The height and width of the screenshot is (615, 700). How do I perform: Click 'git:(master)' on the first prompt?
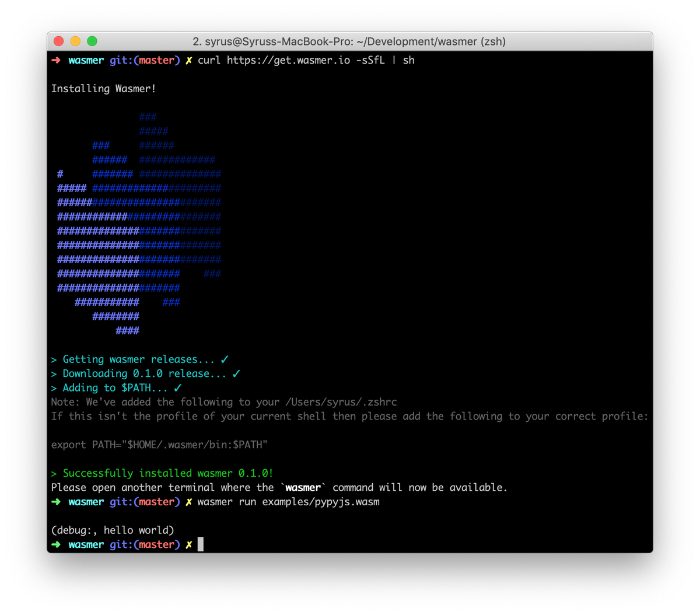145,60
